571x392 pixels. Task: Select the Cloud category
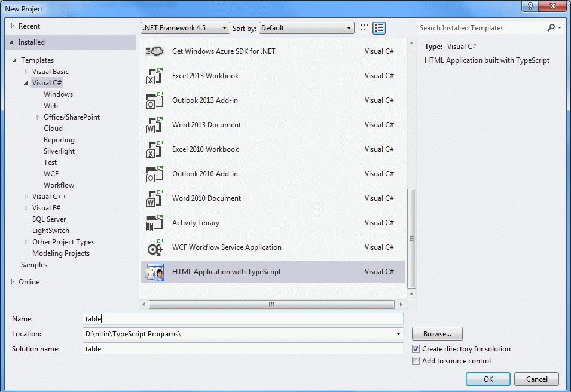53,128
